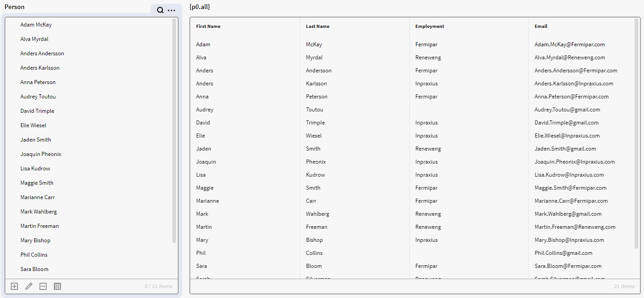
Task: Click the pencil edit icon
Action: (29, 286)
